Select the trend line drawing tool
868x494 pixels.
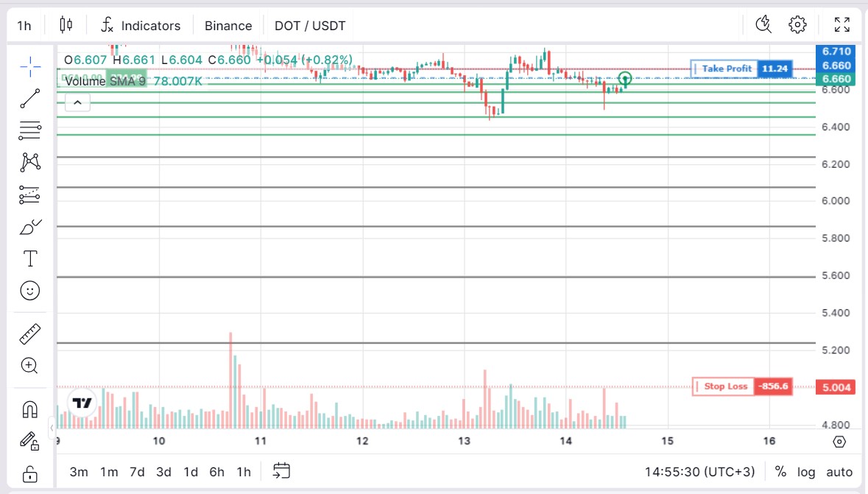(x=30, y=99)
